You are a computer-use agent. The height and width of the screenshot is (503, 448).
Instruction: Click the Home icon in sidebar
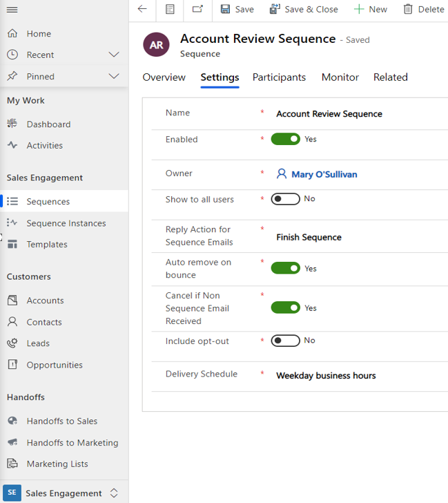click(12, 33)
